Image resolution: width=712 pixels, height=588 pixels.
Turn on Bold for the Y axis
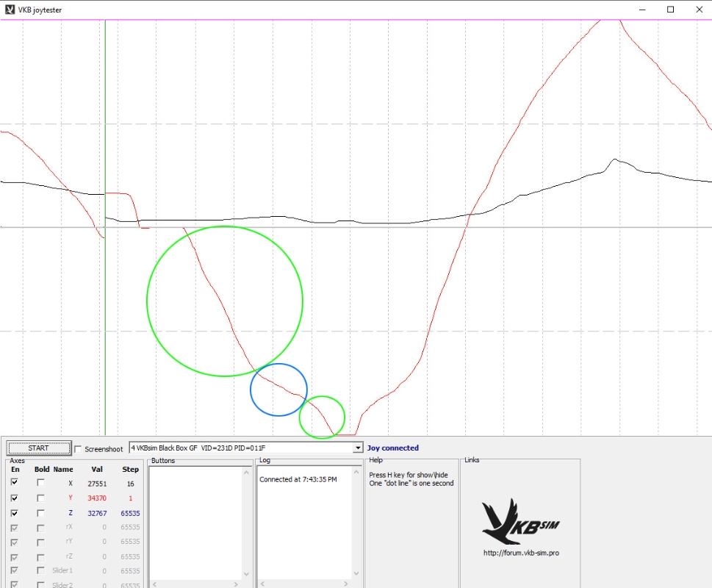point(40,498)
